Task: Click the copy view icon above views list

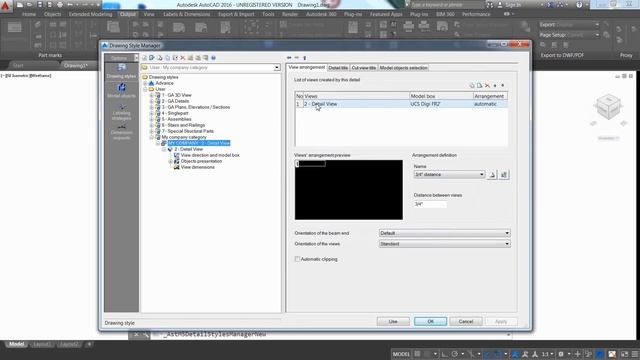Action: click(480, 86)
